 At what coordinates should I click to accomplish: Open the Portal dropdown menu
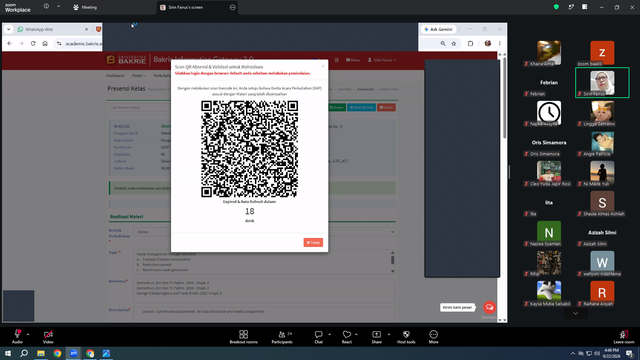[x=138, y=76]
